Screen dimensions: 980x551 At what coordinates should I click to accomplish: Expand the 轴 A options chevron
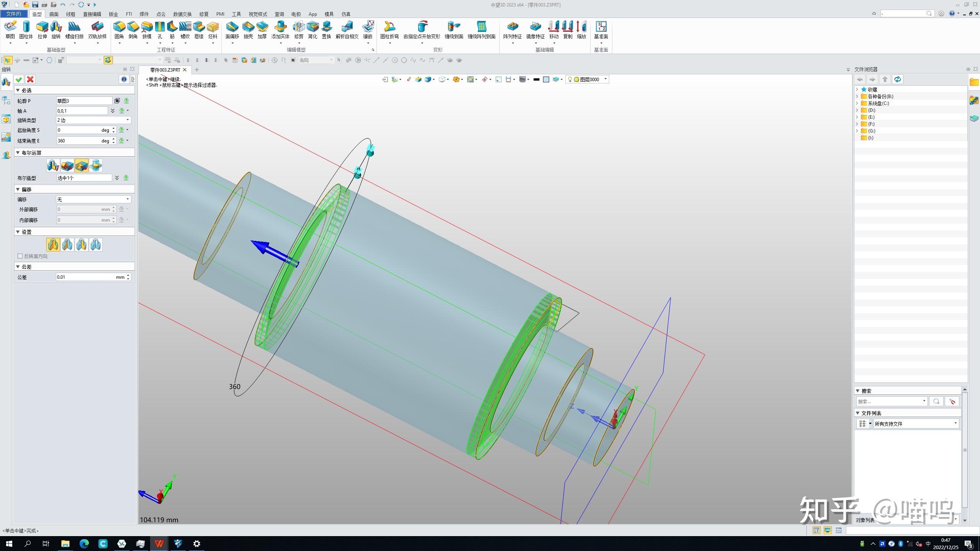pos(113,111)
